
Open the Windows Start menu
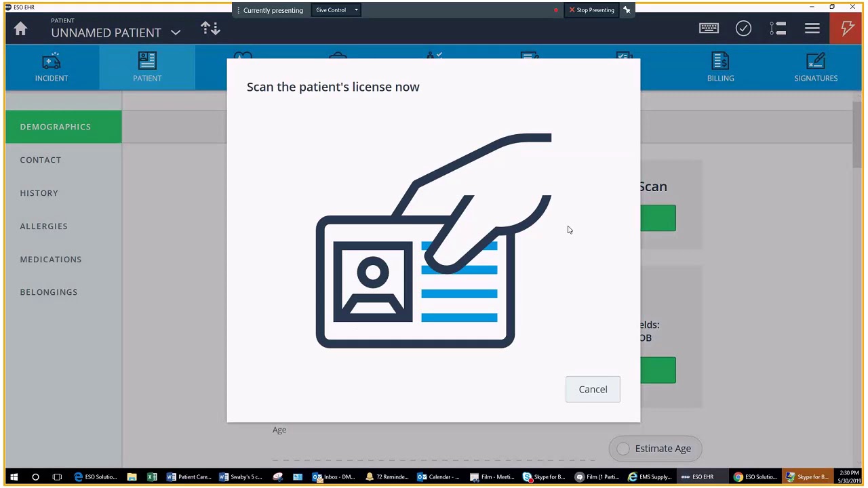click(14, 477)
